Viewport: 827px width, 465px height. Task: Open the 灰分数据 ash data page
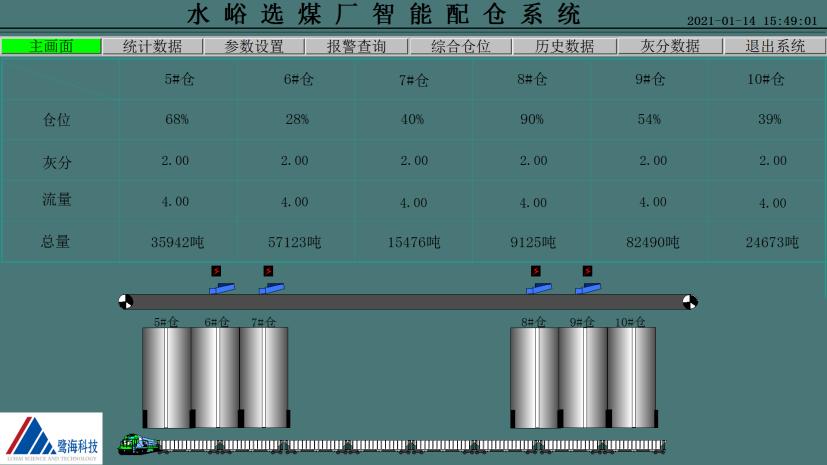[x=669, y=46]
